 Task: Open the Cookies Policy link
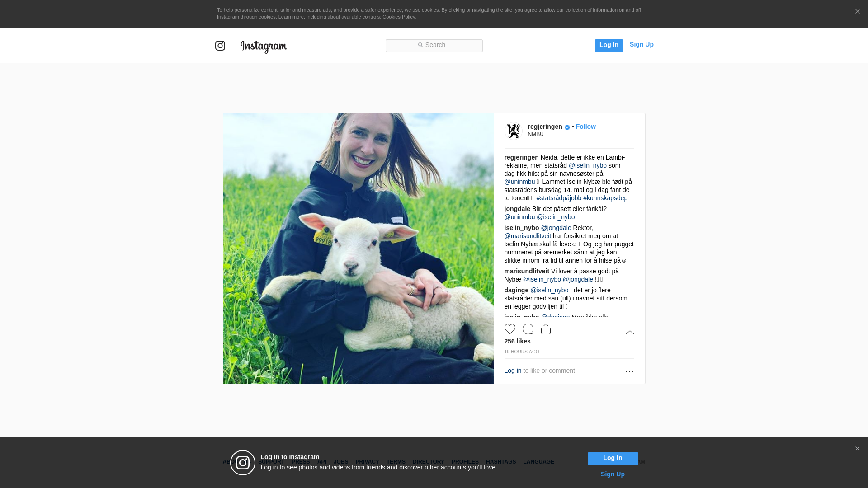[399, 17]
